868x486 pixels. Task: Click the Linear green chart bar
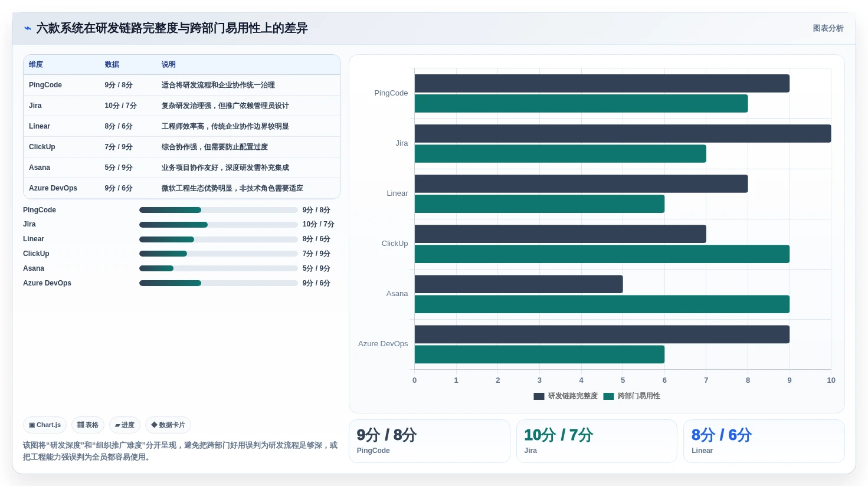click(539, 204)
